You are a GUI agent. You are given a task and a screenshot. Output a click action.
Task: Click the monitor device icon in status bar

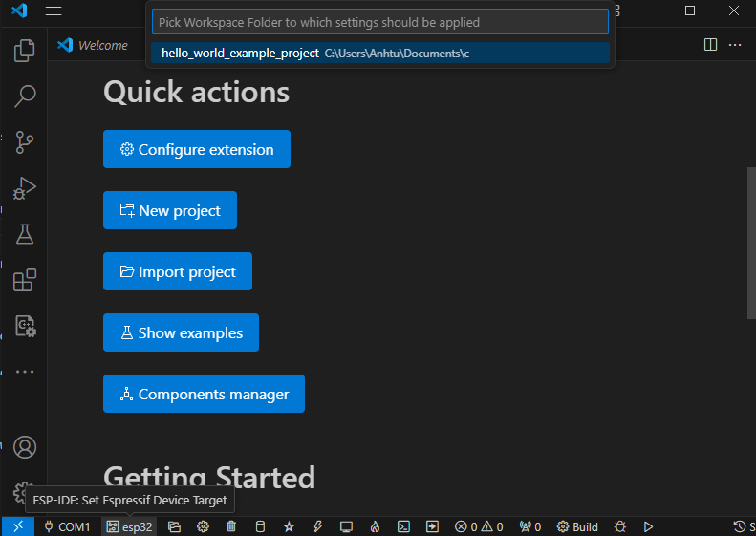346,526
